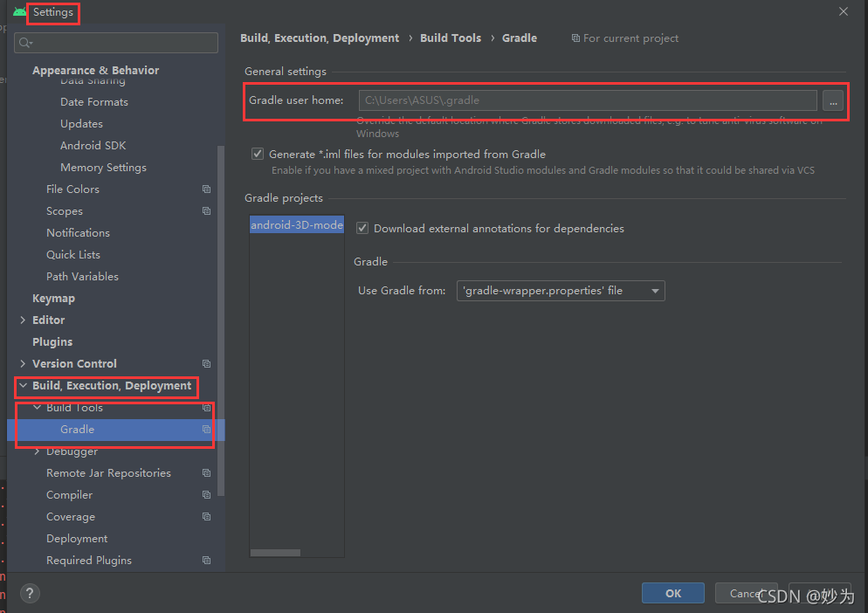
Task: Select android-3D-mode project in list
Action: pos(297,224)
